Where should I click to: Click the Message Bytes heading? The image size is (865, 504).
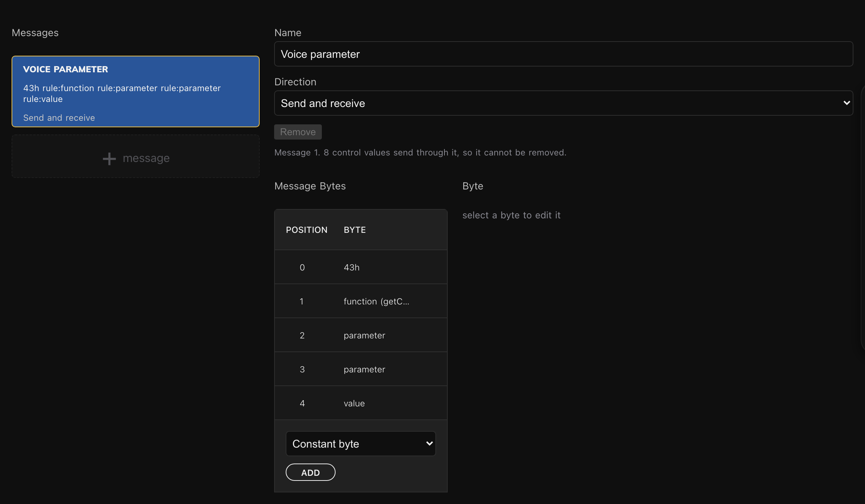[310, 186]
